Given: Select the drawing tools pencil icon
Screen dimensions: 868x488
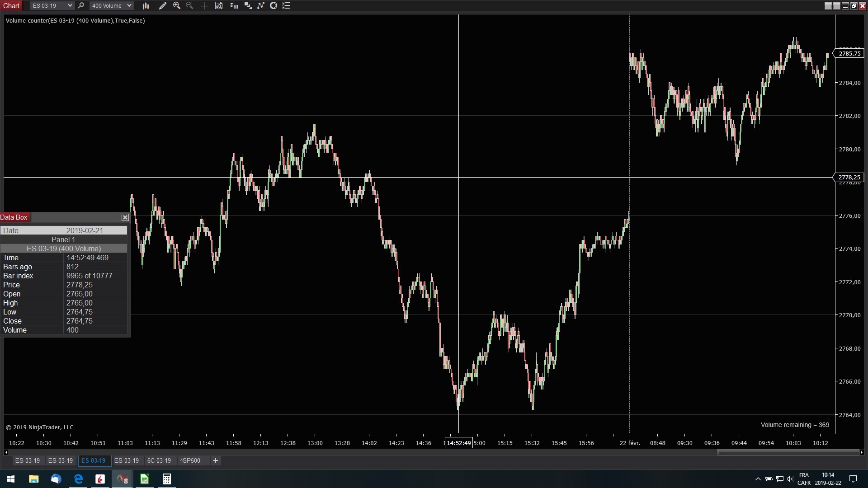Looking at the screenshot, I should pyautogui.click(x=163, y=6).
